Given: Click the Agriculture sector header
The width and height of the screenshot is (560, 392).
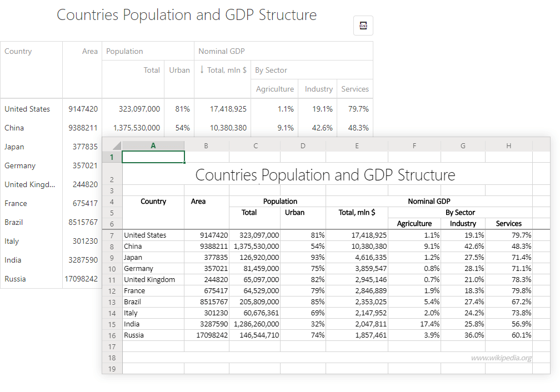Looking at the screenshot, I should [274, 89].
